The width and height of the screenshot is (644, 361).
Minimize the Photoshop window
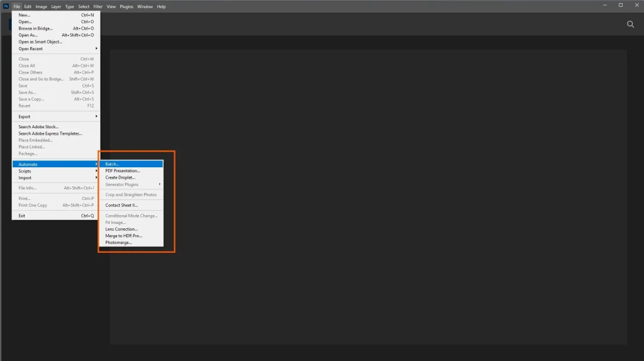[x=604, y=5]
